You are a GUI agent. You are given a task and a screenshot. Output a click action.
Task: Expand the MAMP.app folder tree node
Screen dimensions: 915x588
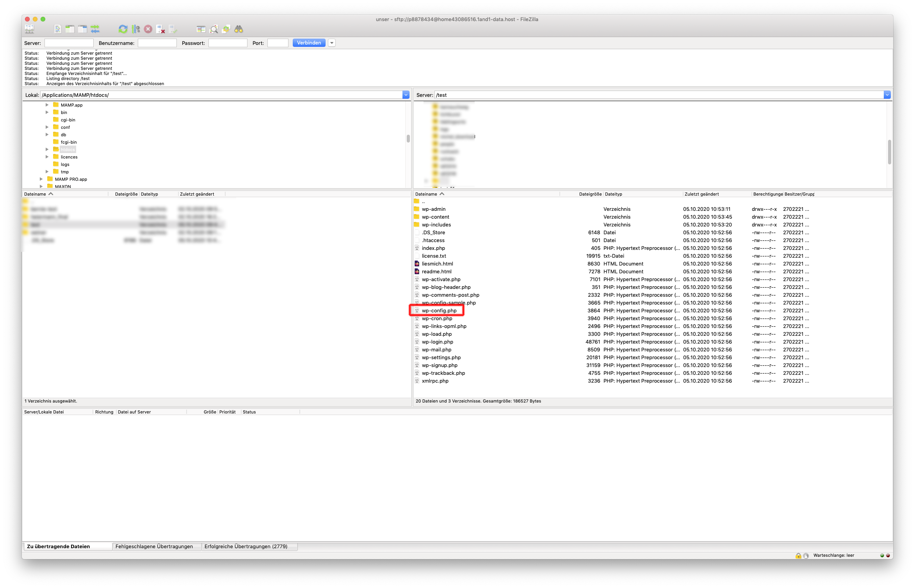click(x=47, y=105)
